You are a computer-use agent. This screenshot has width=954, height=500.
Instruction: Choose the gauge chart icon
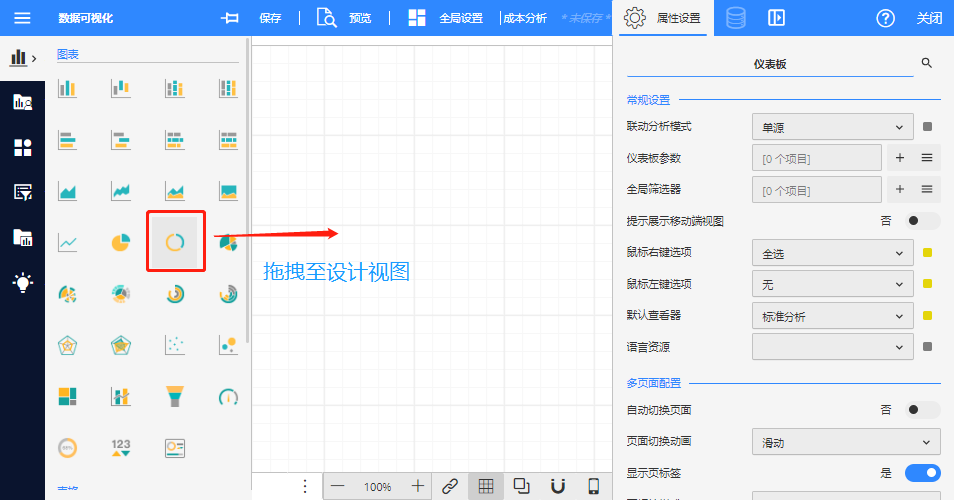[x=228, y=396]
